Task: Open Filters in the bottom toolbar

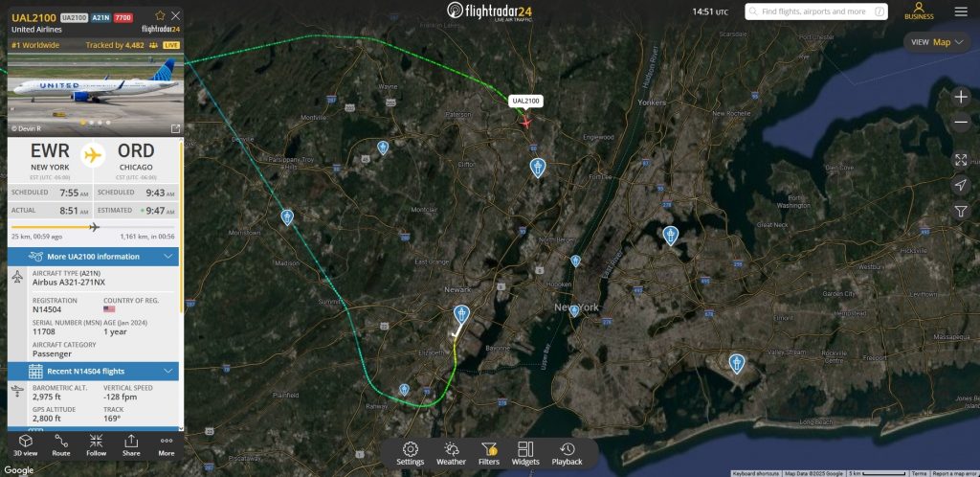Action: tap(489, 454)
